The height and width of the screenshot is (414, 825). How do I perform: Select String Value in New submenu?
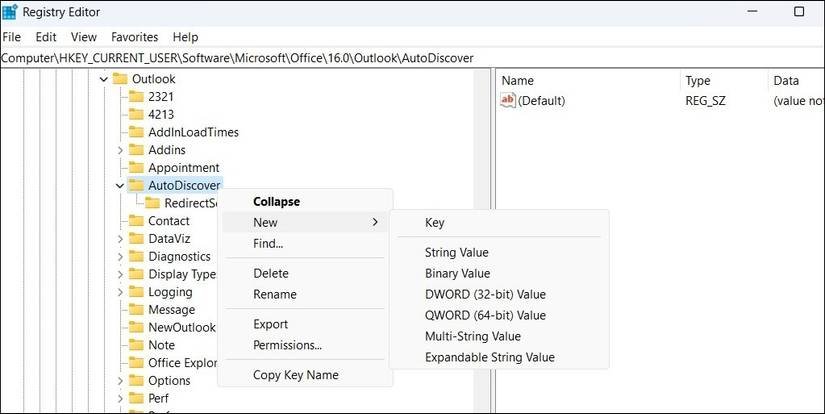click(456, 253)
